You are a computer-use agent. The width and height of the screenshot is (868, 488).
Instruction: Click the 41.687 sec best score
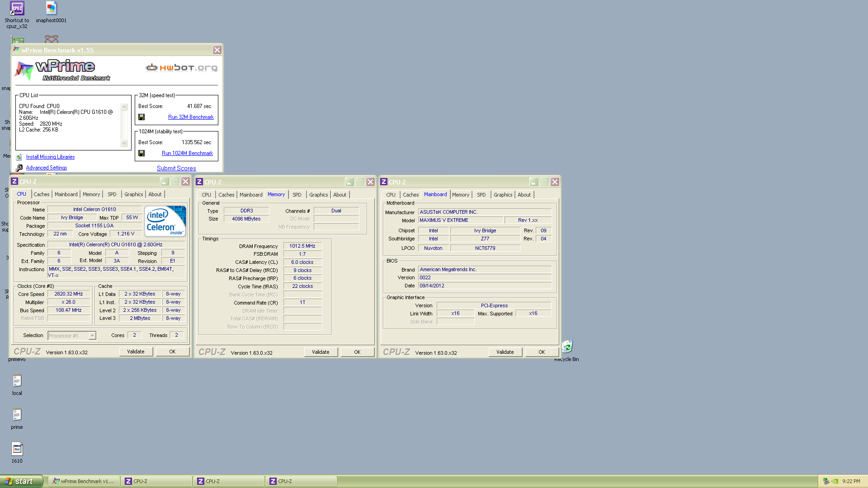[x=199, y=106]
